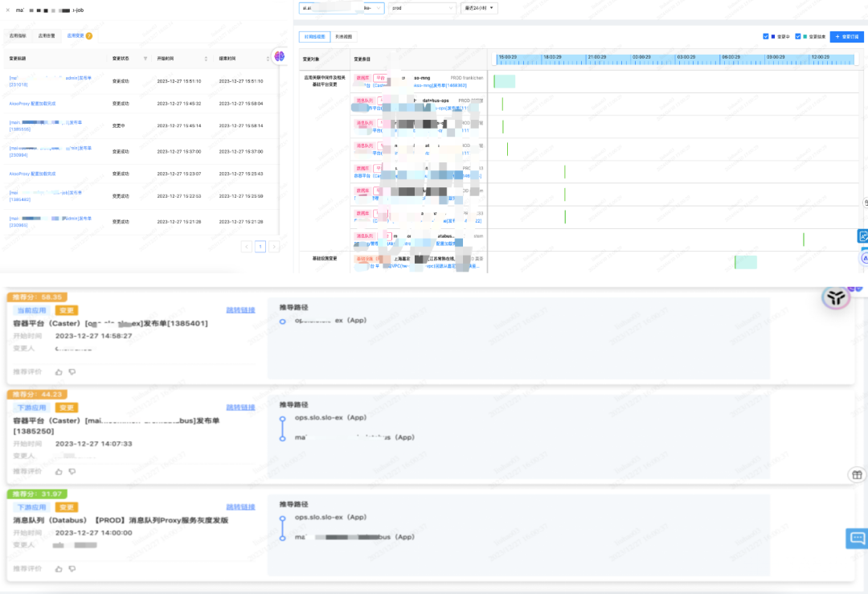Click the gift icon on right edge
The width and height of the screenshot is (868, 594).
(x=857, y=474)
